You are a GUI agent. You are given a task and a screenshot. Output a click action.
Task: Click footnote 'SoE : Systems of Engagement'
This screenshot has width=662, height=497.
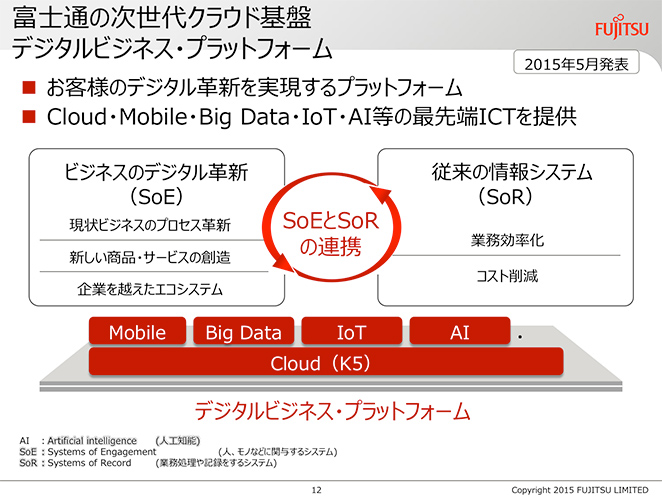click(88, 451)
